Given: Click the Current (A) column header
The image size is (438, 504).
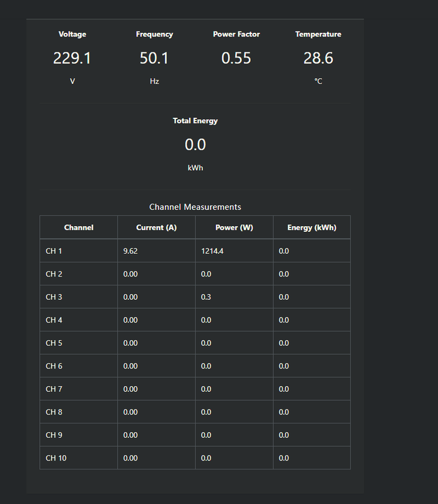Looking at the screenshot, I should [156, 227].
